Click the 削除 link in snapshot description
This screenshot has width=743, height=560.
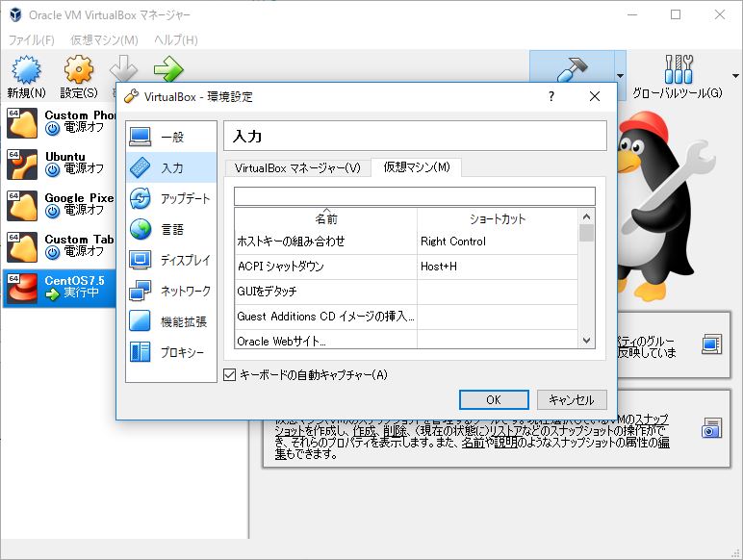point(395,431)
